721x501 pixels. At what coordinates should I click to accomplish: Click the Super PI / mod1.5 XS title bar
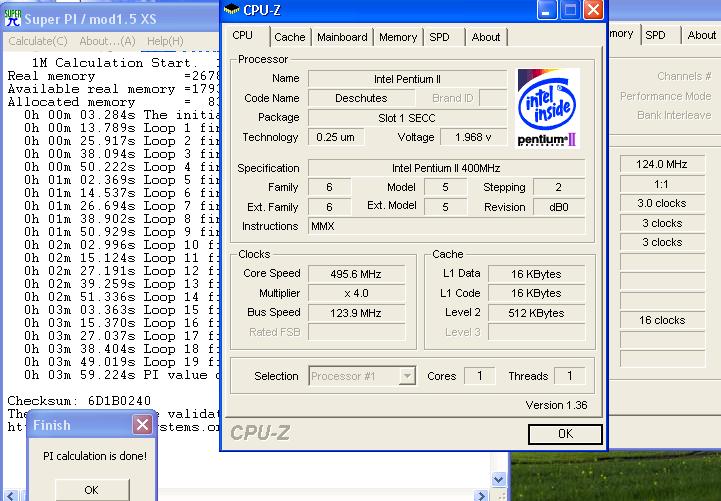coord(110,18)
